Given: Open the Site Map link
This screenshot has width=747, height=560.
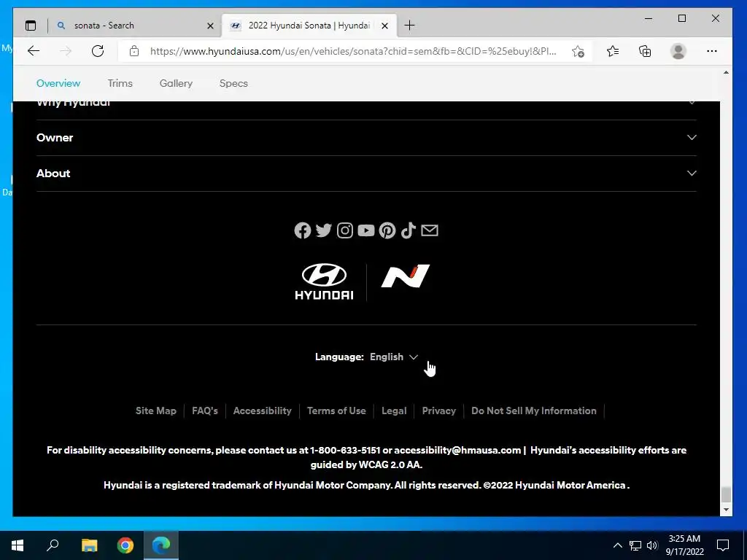Looking at the screenshot, I should pos(156,411).
